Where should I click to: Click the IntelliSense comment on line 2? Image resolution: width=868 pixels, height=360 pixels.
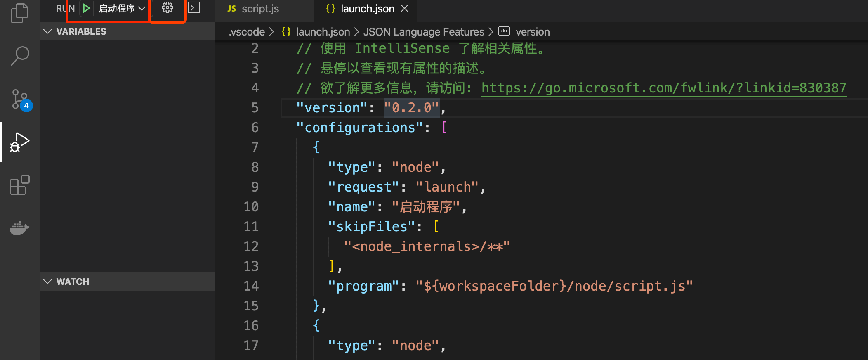(421, 48)
